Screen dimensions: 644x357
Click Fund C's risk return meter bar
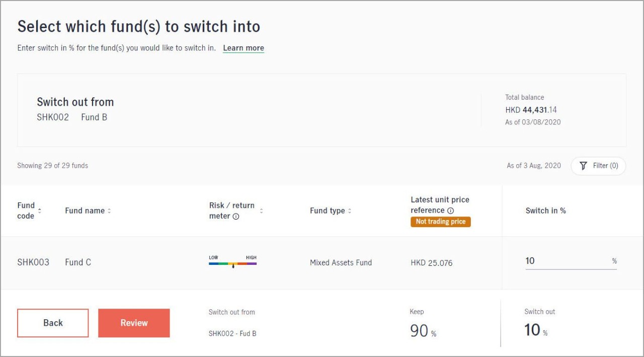[232, 263]
